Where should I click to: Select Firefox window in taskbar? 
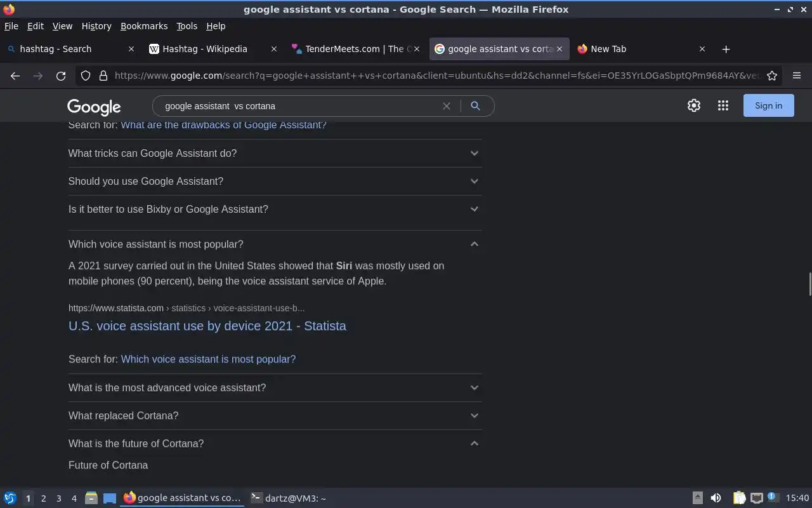coord(183,498)
